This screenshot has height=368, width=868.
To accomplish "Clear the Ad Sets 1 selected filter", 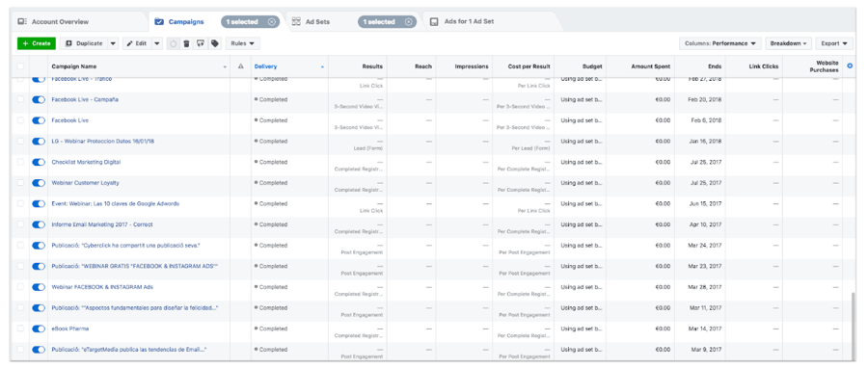I will point(409,21).
